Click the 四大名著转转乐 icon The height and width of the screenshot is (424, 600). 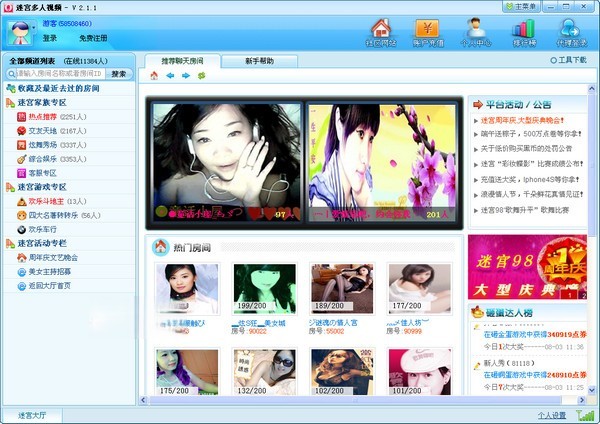pos(21,215)
